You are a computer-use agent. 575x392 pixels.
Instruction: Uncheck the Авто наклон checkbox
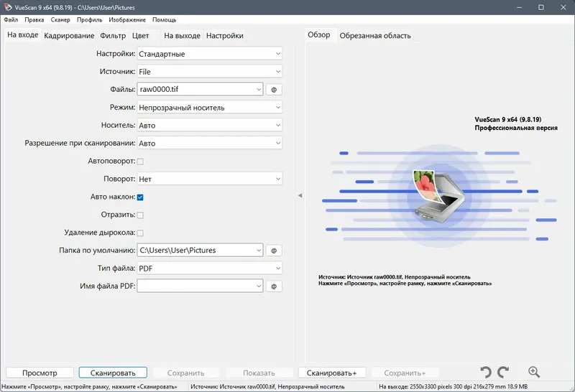[140, 197]
